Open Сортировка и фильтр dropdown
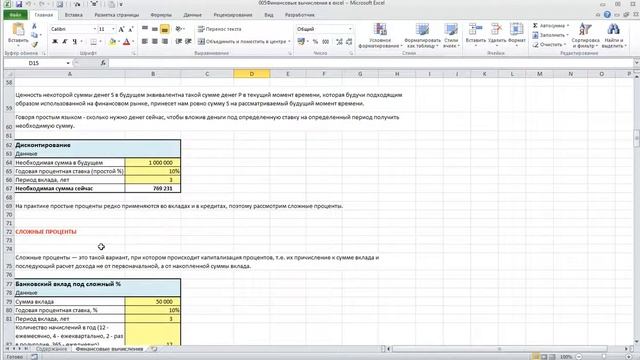The width and height of the screenshot is (640, 360). (x=585, y=36)
